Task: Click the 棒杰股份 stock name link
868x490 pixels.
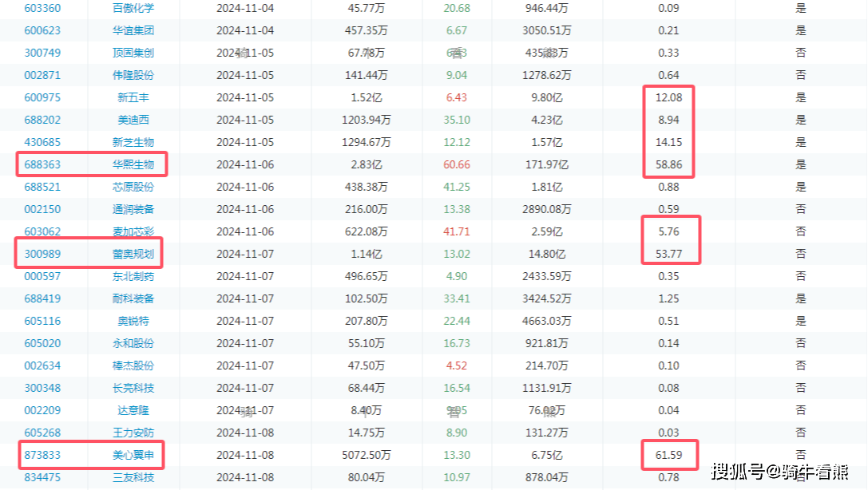Action: [133, 366]
